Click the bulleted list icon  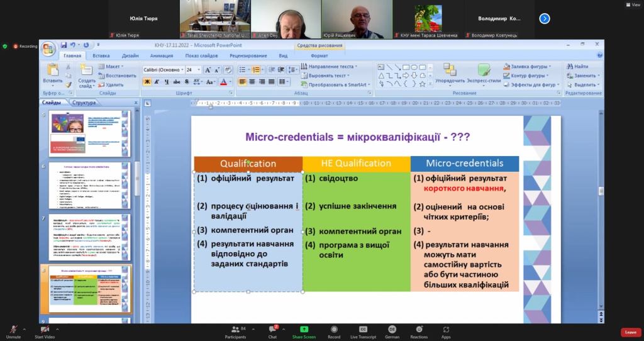(242, 70)
